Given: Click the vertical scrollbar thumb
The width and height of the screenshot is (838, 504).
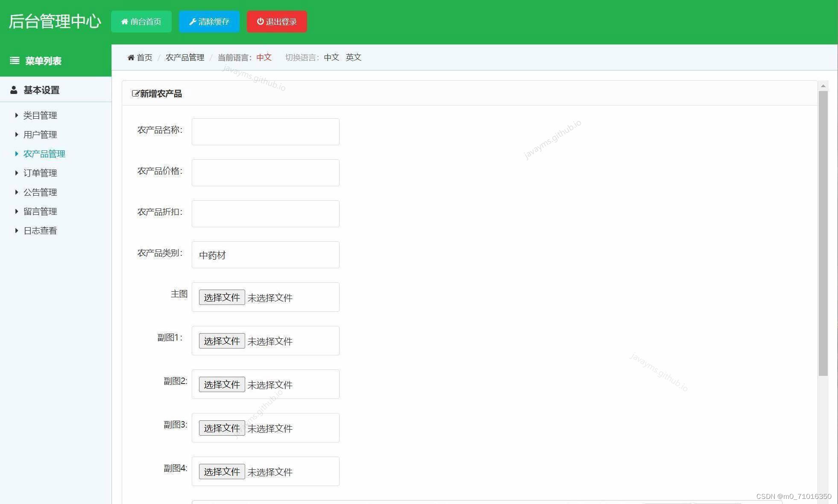Looking at the screenshot, I should pos(823,233).
